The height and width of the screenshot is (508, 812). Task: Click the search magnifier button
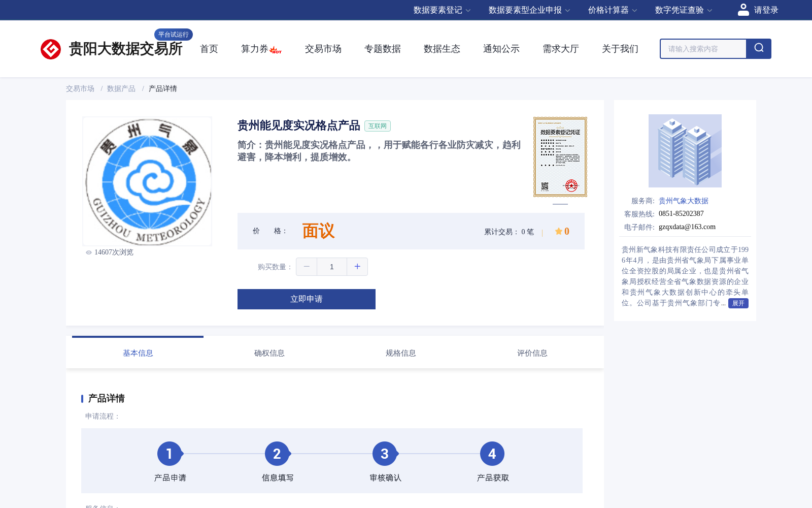759,49
